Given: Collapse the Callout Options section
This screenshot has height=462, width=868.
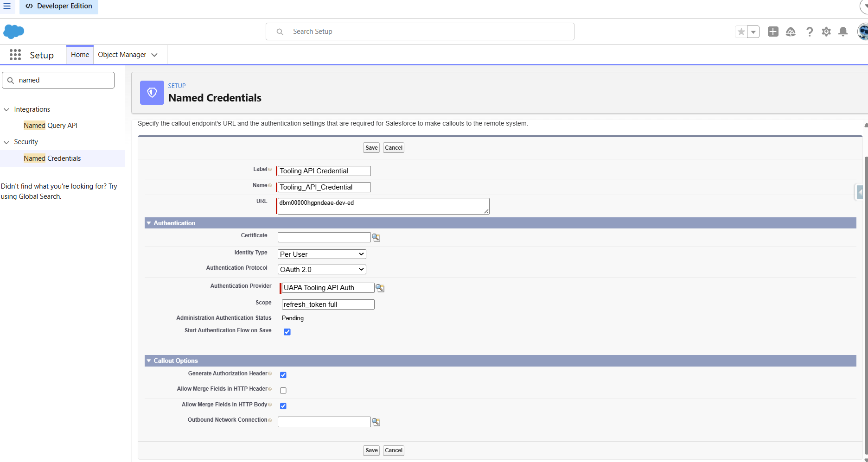Looking at the screenshot, I should 149,361.
